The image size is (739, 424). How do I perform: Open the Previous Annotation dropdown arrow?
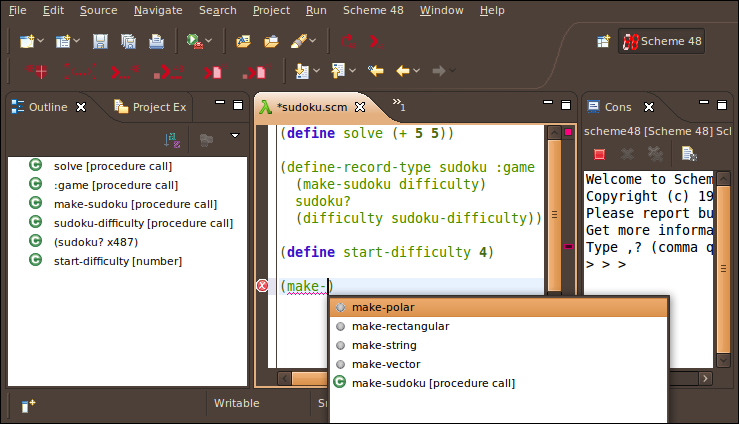point(353,71)
